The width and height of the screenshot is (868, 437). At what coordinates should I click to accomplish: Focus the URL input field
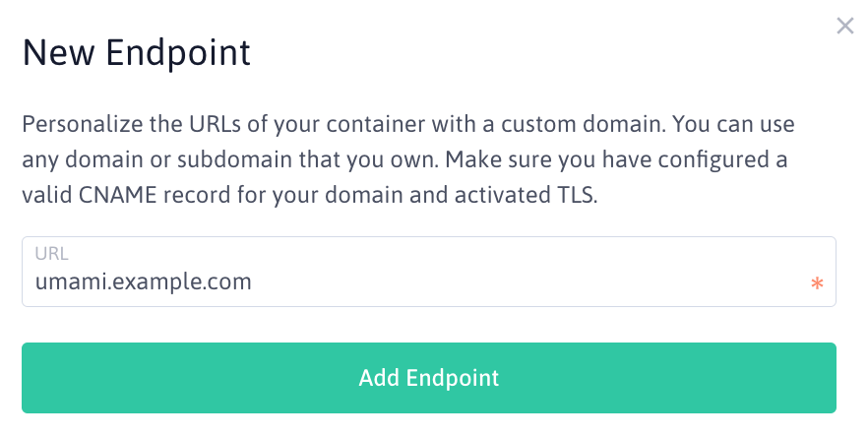click(x=429, y=272)
